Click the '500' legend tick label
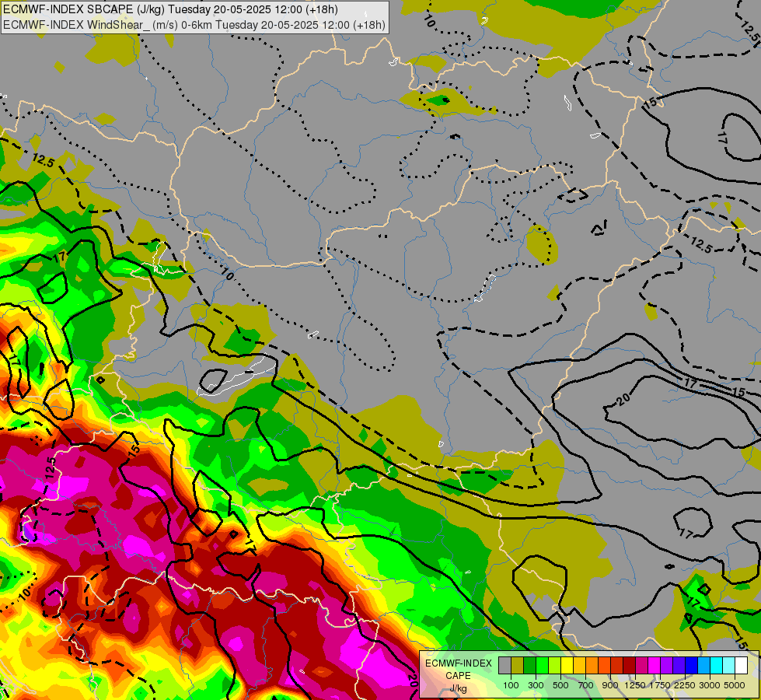 [x=560, y=685]
